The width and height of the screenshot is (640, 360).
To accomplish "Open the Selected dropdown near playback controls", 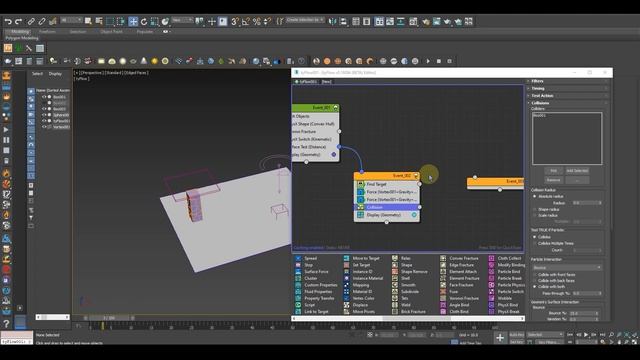I will coord(544,335).
